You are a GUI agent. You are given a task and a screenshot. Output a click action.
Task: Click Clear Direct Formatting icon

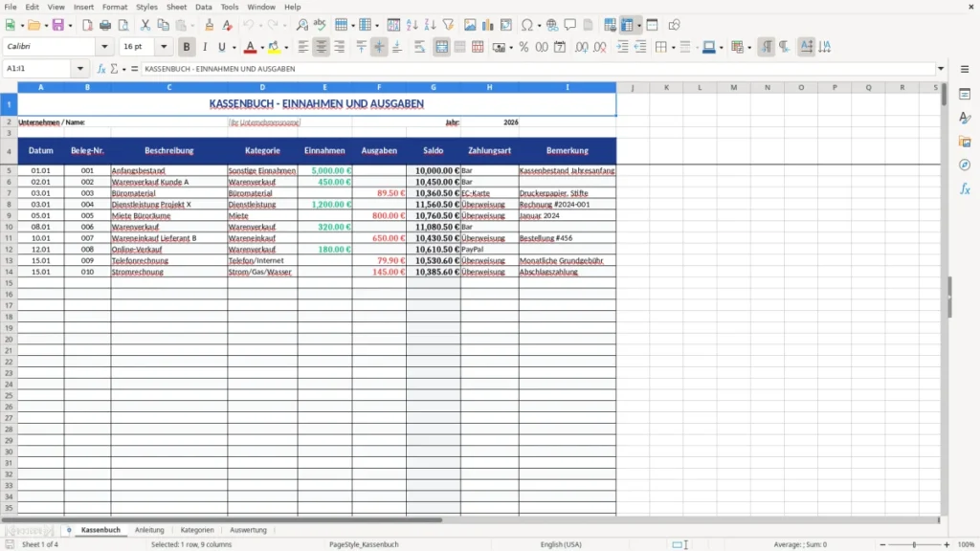click(228, 25)
